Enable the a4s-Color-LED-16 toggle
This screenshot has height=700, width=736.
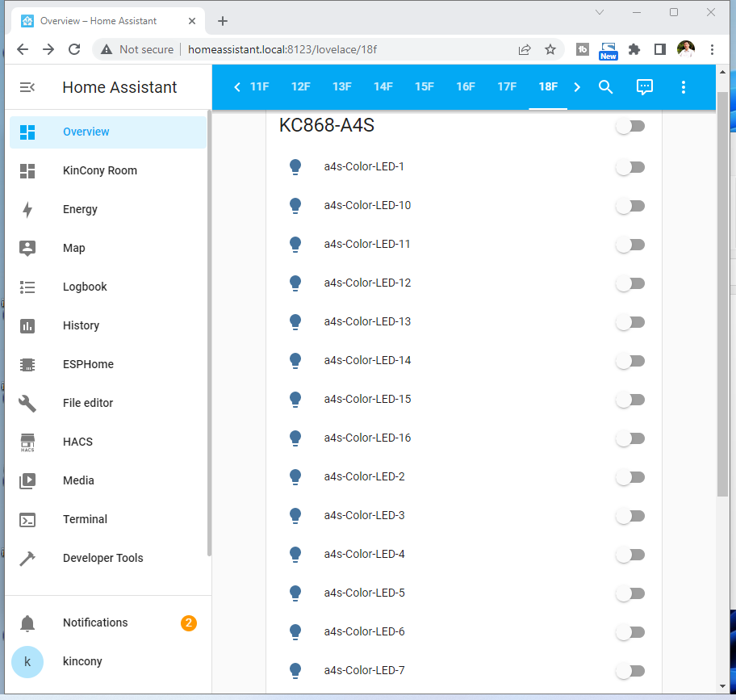(629, 438)
